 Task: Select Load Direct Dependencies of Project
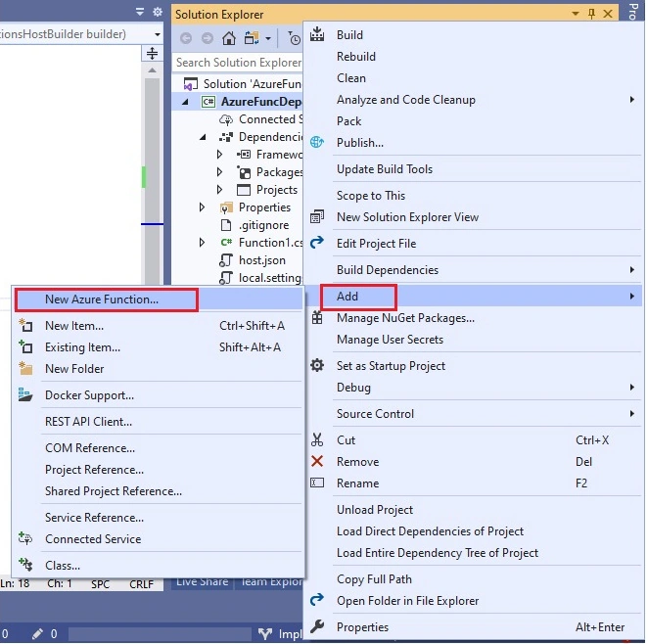430,530
